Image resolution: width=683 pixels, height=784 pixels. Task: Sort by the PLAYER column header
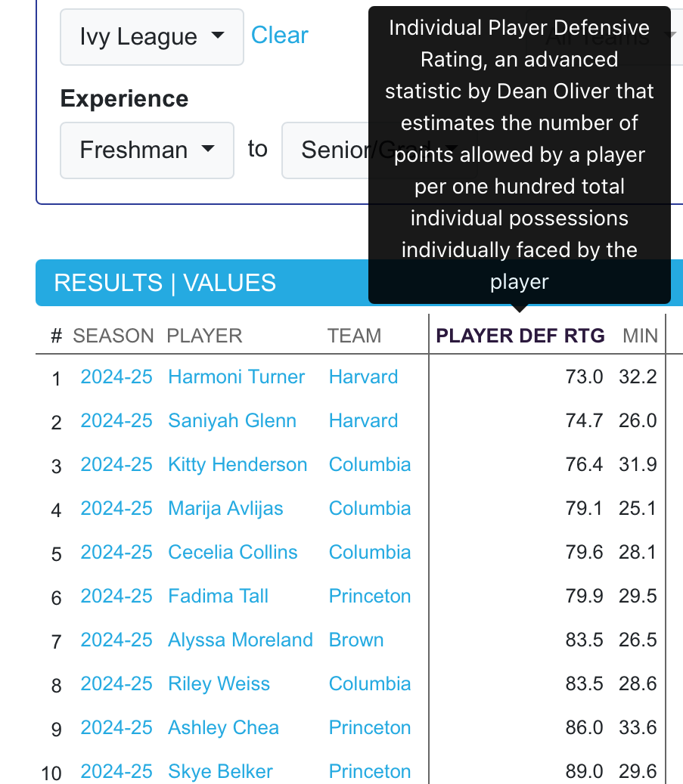click(x=204, y=336)
